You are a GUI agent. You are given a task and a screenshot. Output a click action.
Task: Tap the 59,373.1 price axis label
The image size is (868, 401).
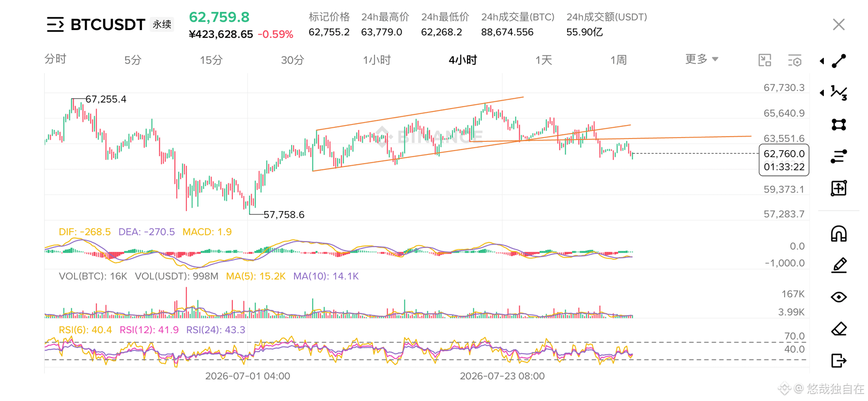[x=784, y=189]
